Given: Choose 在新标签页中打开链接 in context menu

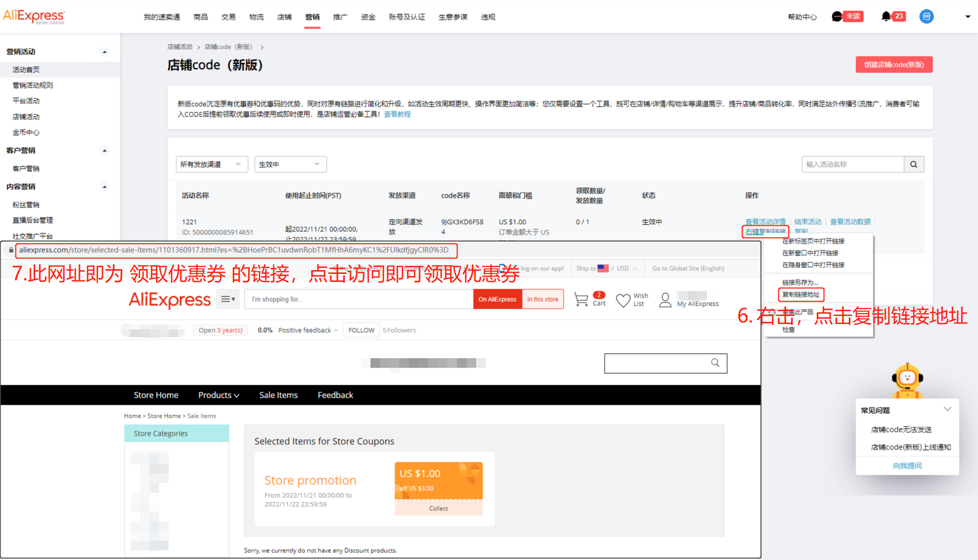Looking at the screenshot, I should (x=813, y=241).
